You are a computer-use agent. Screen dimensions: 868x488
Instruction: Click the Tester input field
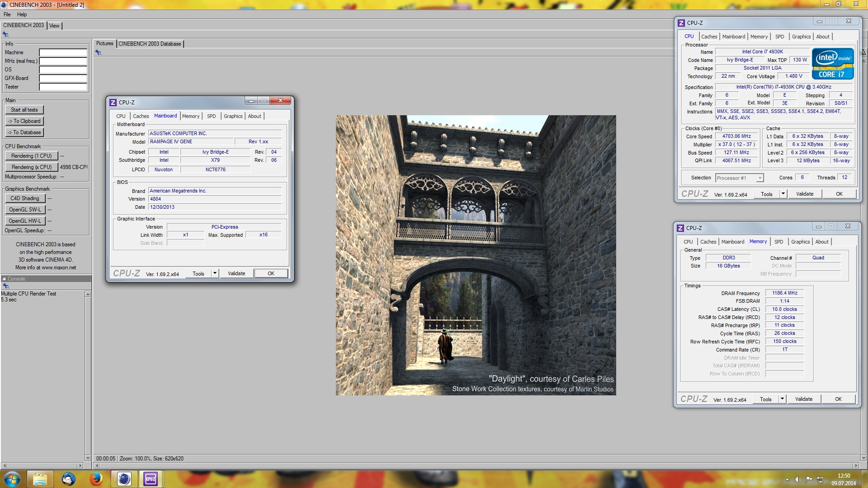tap(63, 87)
